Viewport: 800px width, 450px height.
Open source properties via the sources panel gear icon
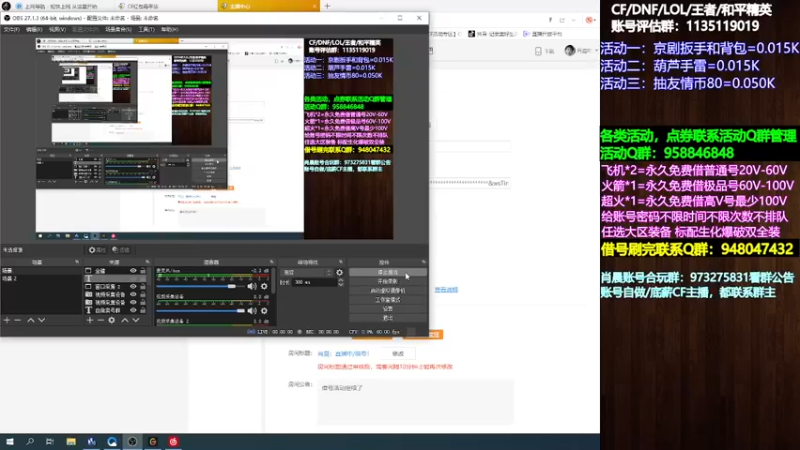coord(112,320)
